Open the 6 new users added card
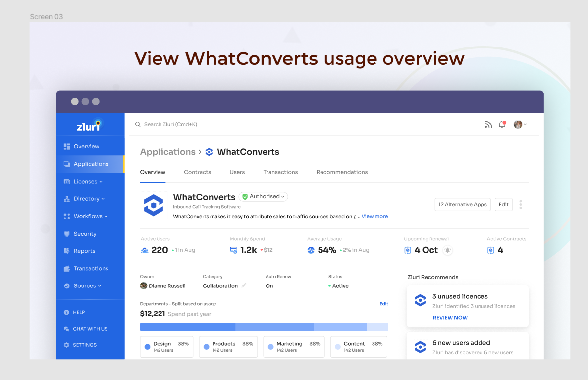The image size is (588, 380). tap(467, 346)
